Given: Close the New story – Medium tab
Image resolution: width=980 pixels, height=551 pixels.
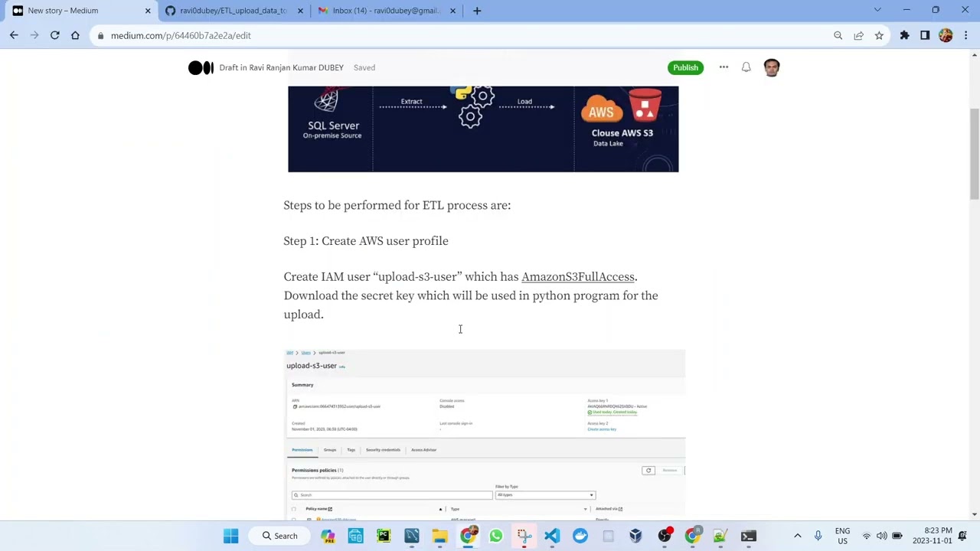Looking at the screenshot, I should [148, 11].
